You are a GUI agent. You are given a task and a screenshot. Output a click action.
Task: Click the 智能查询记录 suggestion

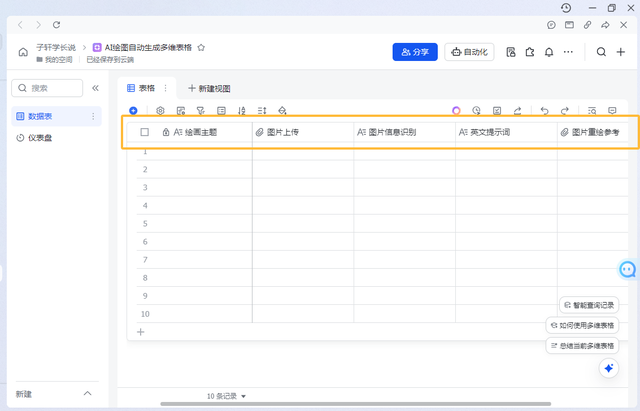point(589,305)
